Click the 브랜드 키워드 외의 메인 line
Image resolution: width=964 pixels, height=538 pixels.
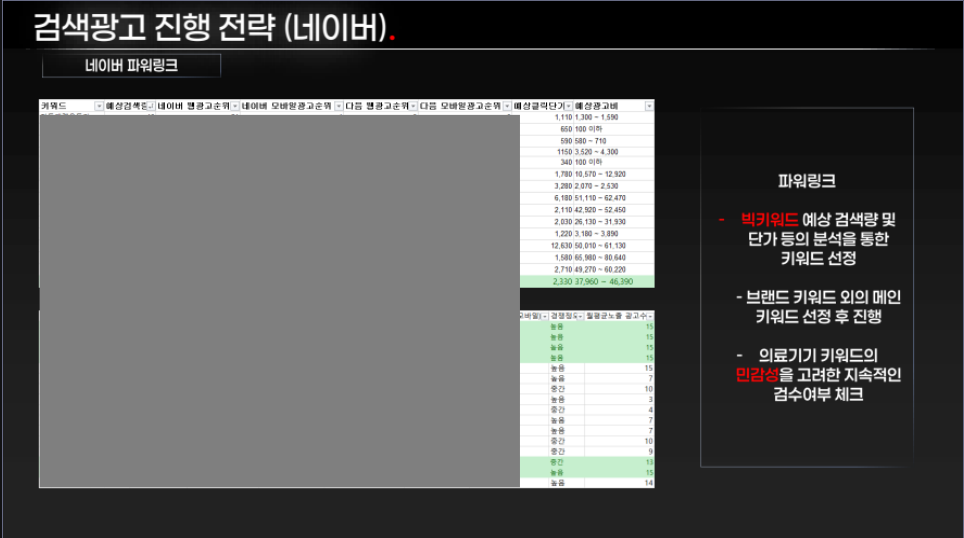pos(818,298)
